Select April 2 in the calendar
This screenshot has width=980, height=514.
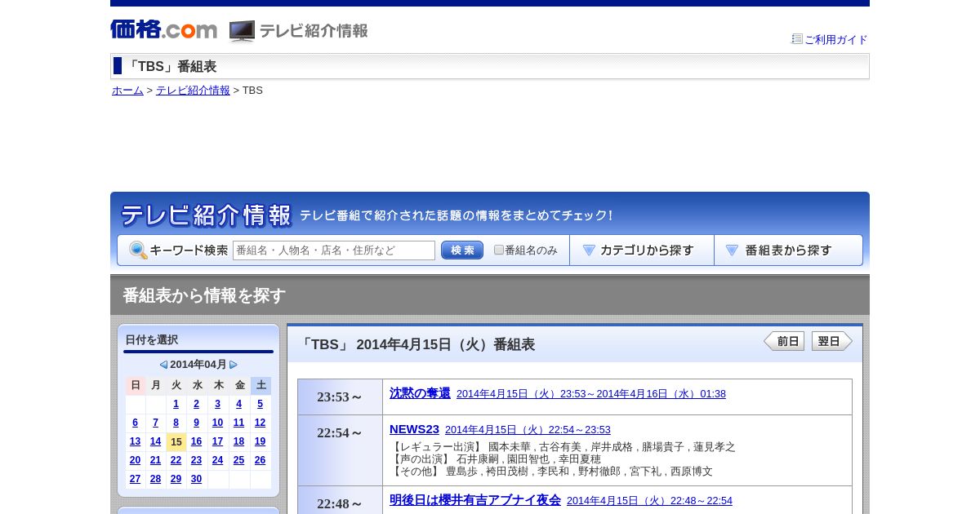tap(196, 404)
